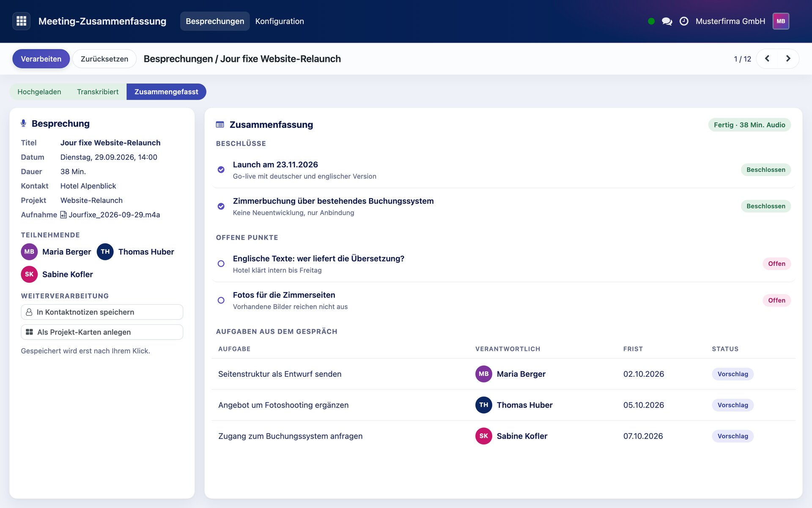The width and height of the screenshot is (812, 508).
Task: Click SK avatar in the tasks table
Action: 483,436
